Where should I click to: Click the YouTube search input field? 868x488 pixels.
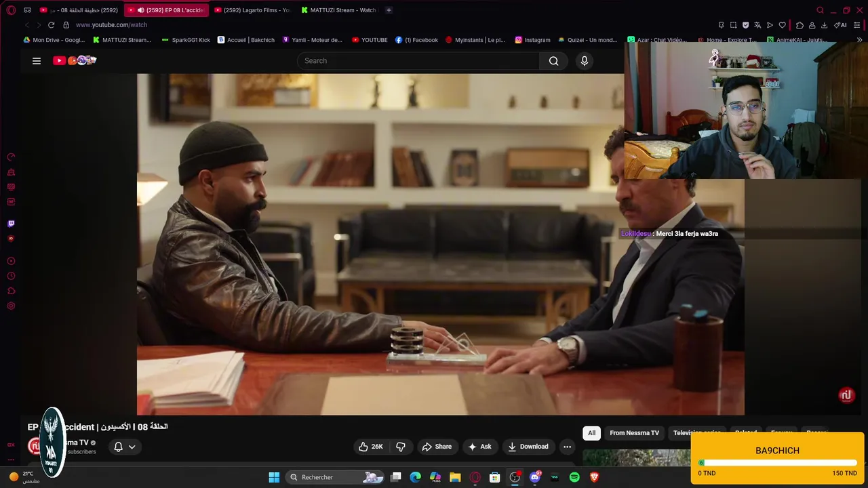[418, 61]
